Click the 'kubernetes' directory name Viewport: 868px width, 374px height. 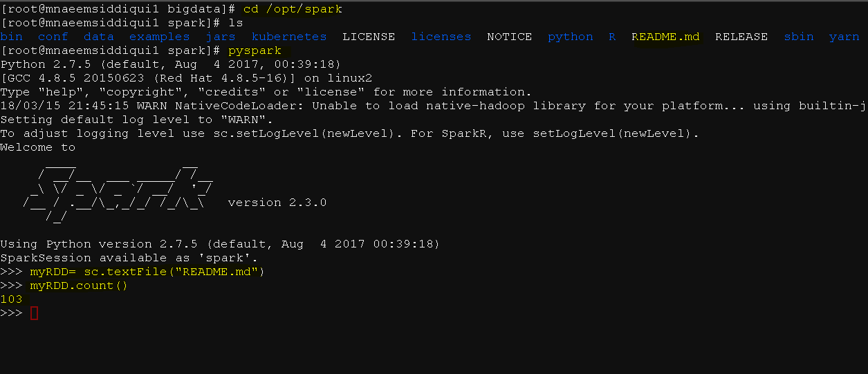click(289, 37)
